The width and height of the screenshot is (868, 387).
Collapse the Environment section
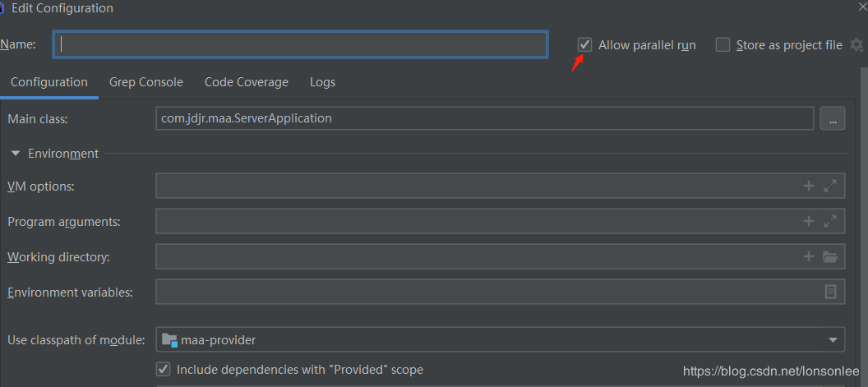click(16, 154)
